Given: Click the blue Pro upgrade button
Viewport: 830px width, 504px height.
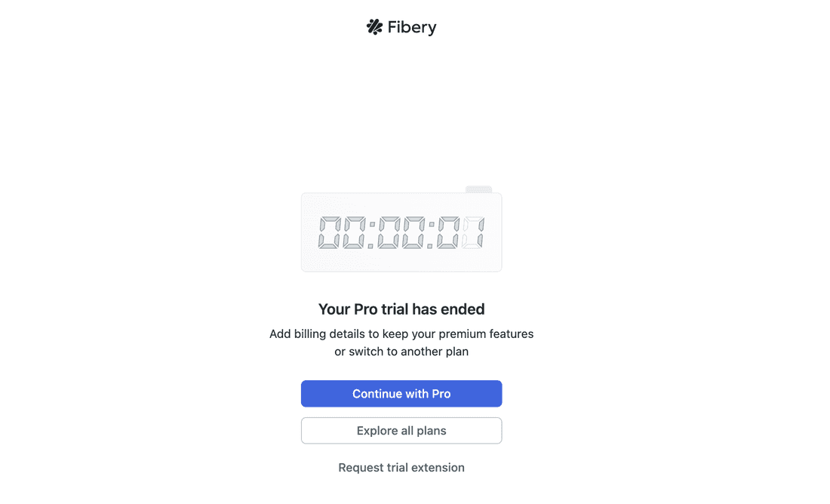Looking at the screenshot, I should pos(401,393).
